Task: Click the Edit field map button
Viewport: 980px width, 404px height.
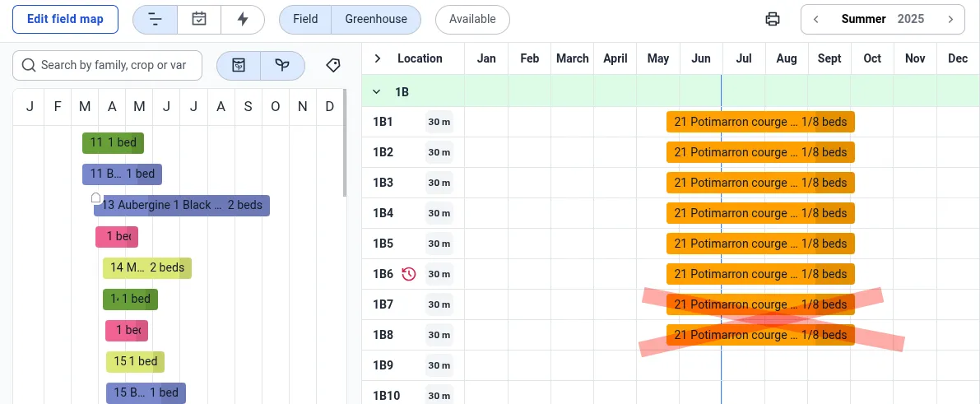Action: tap(65, 20)
